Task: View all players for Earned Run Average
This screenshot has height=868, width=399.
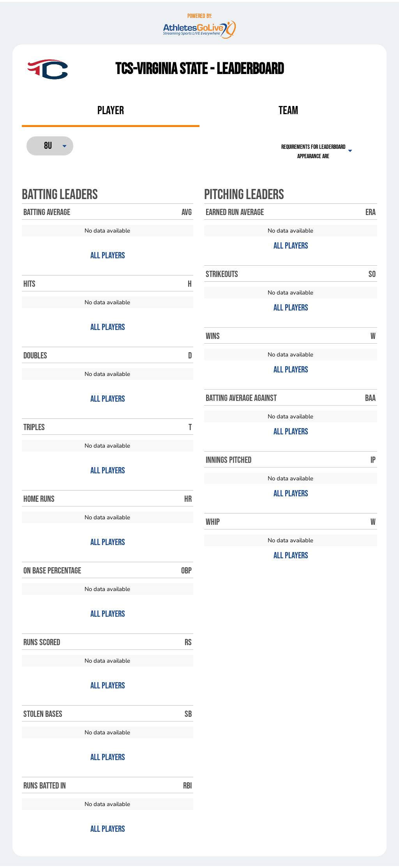Action: [x=291, y=246]
